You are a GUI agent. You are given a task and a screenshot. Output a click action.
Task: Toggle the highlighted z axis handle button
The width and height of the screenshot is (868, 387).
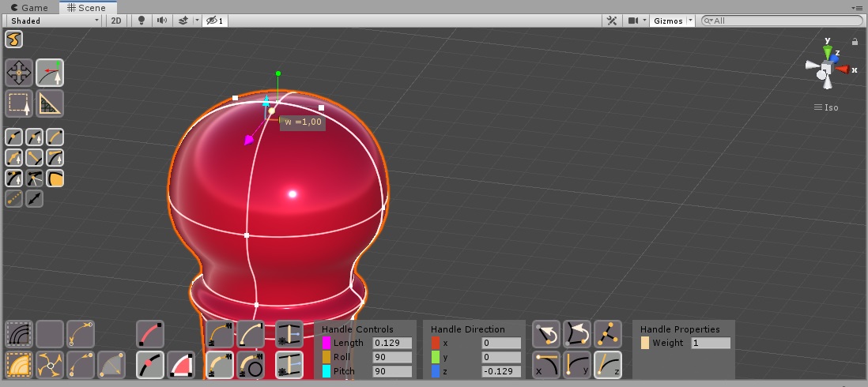pos(608,365)
